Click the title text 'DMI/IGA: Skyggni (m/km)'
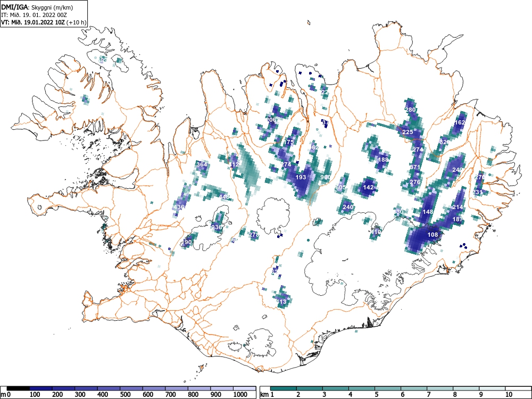532x399 pixels. click(37, 7)
